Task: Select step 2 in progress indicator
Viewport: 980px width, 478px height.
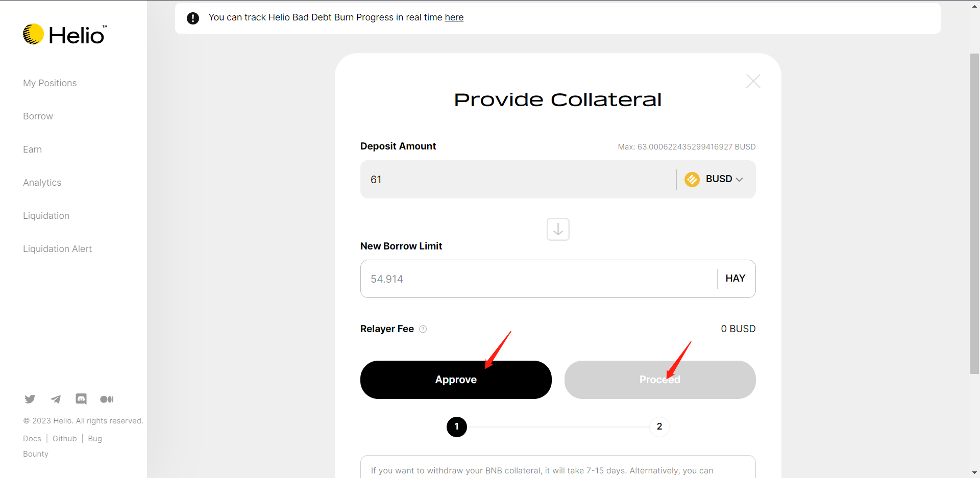Action: pos(659,426)
